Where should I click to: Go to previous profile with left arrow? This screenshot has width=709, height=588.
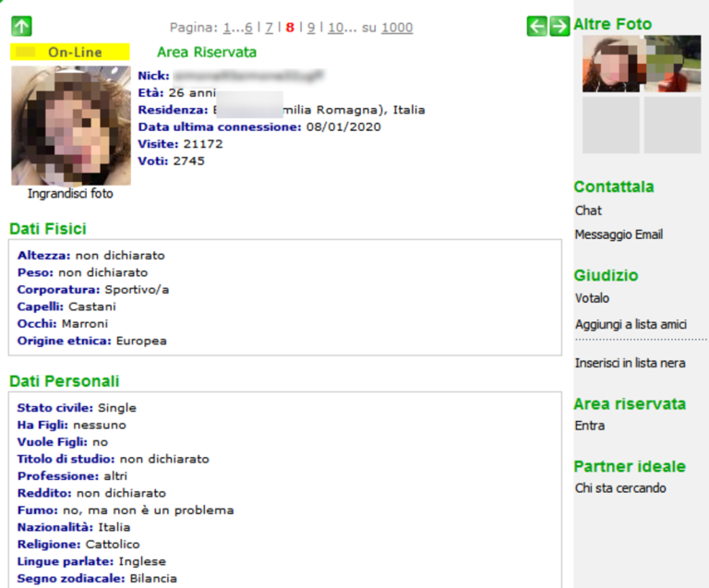(536, 27)
